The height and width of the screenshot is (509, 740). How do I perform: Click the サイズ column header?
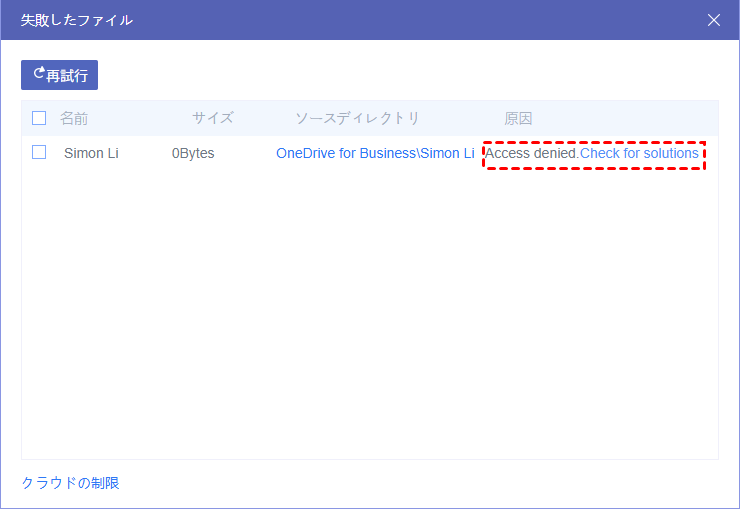[213, 118]
